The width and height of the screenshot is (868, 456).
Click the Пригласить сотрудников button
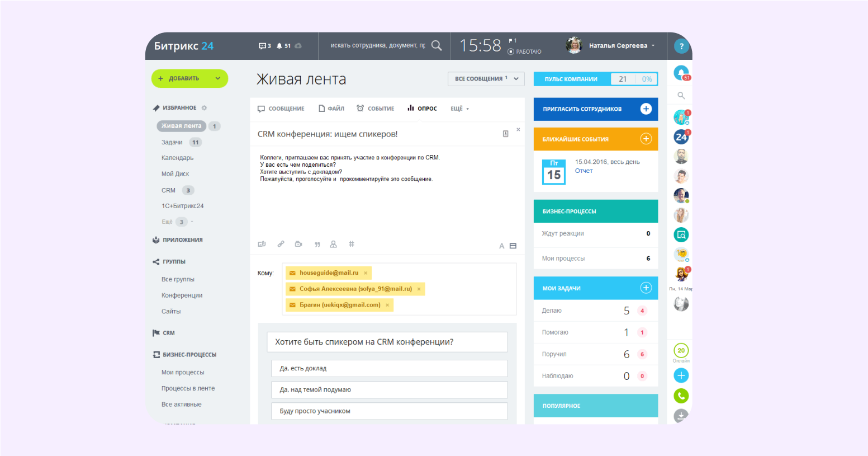click(596, 109)
